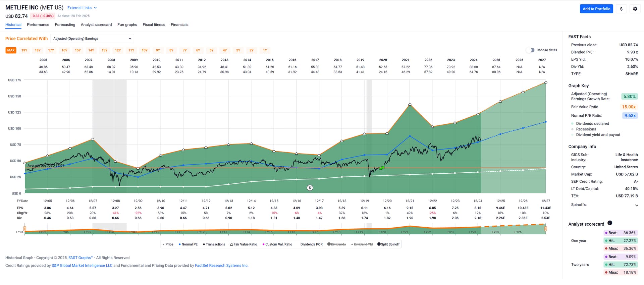Image resolution: width=644 pixels, height=285 pixels.
Task: Open the Analyst scorecard tab
Action: tap(96, 25)
